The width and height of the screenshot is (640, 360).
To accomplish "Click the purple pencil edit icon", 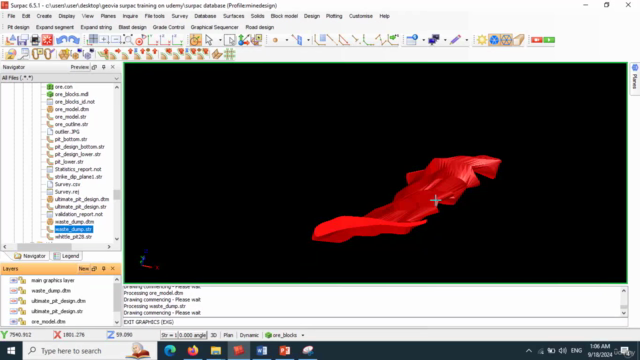I will (x=456, y=40).
